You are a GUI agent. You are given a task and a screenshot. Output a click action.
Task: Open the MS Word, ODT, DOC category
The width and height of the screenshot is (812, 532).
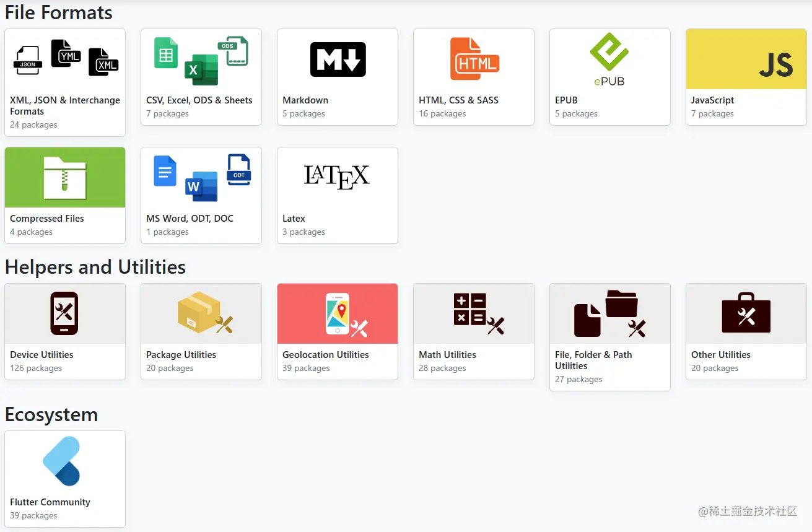click(201, 195)
